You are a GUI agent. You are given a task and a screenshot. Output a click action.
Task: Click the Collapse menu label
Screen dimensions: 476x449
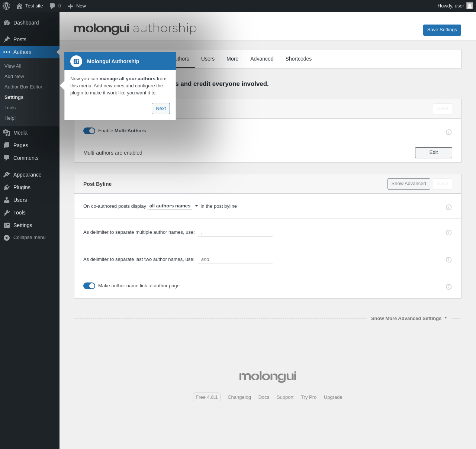pyautogui.click(x=29, y=238)
